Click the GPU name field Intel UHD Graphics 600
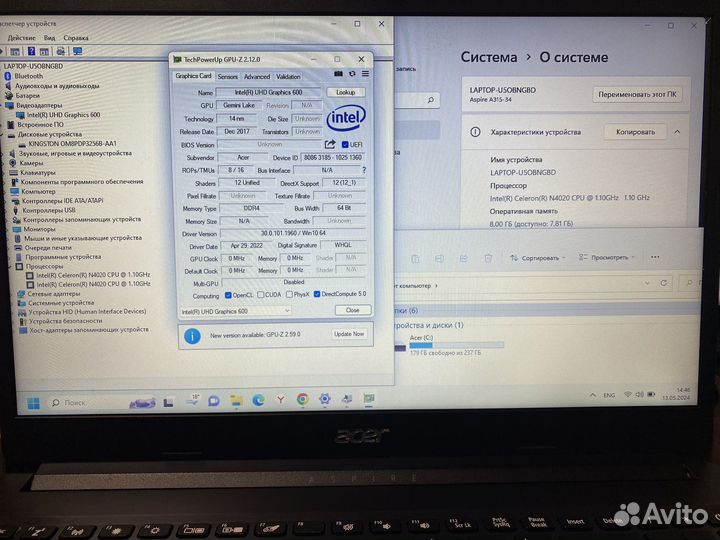The image size is (720, 540). 268,92
